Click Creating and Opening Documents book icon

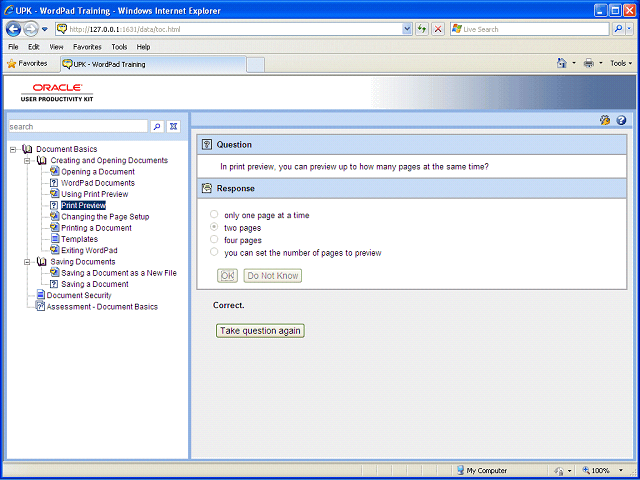(x=41, y=160)
